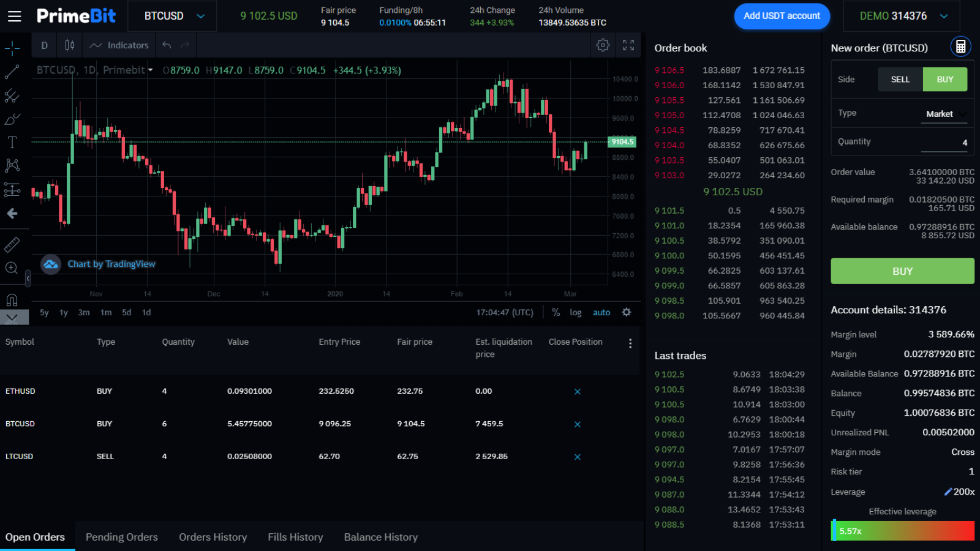Viewport: 980px width, 551px height.
Task: Close the BTCUSD position
Action: coord(577,424)
